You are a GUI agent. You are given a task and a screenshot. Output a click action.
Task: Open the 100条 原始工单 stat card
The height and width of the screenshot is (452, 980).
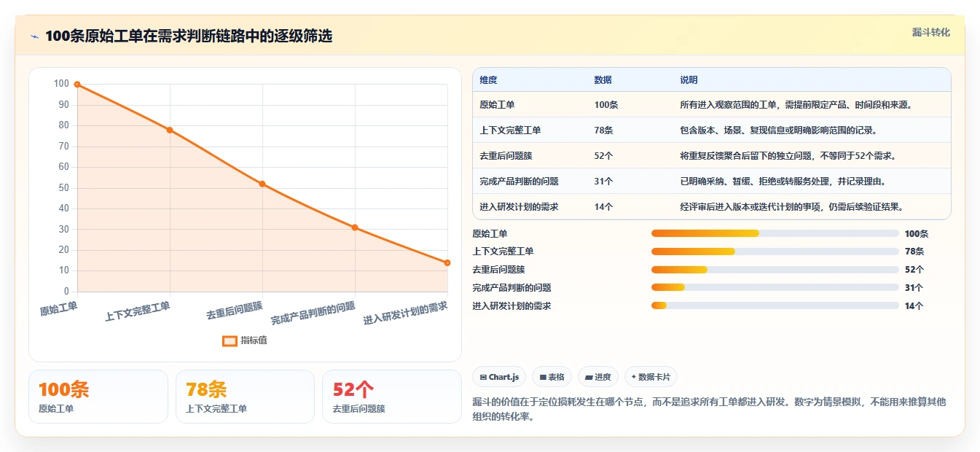click(98, 397)
